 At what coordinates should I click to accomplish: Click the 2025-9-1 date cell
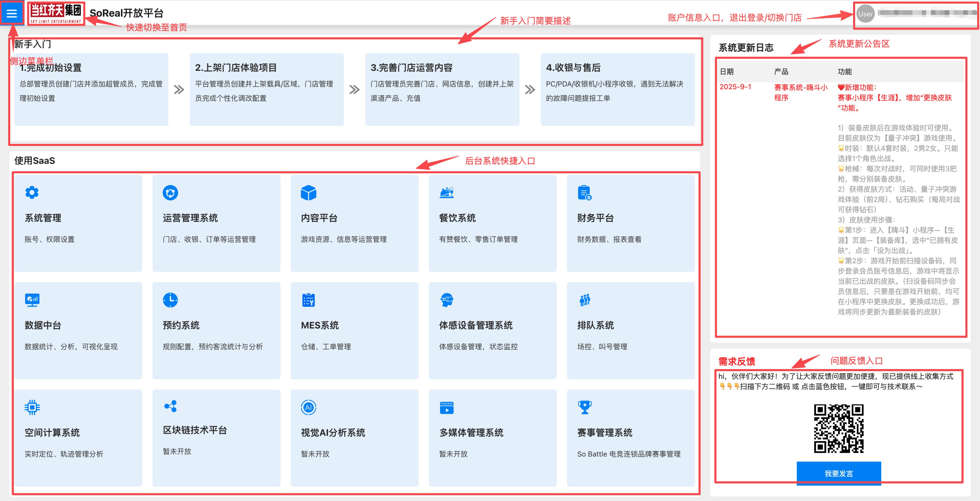tap(735, 87)
